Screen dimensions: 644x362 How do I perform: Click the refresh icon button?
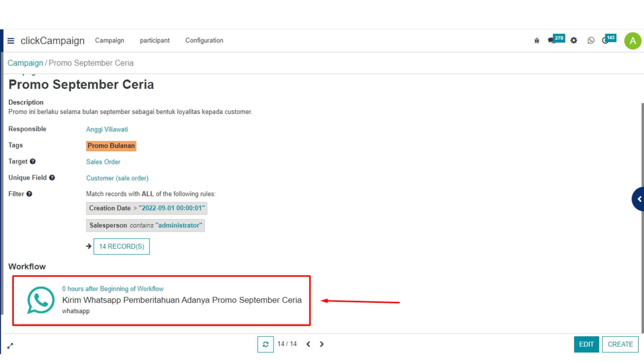265,344
